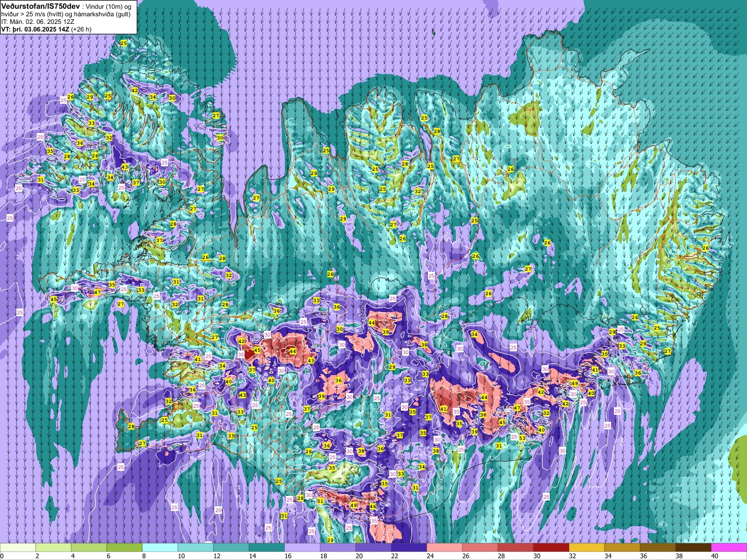Pick the dark teal 14–16 m/s legend swatch
This screenshot has height=560, width=747.
coord(267,548)
